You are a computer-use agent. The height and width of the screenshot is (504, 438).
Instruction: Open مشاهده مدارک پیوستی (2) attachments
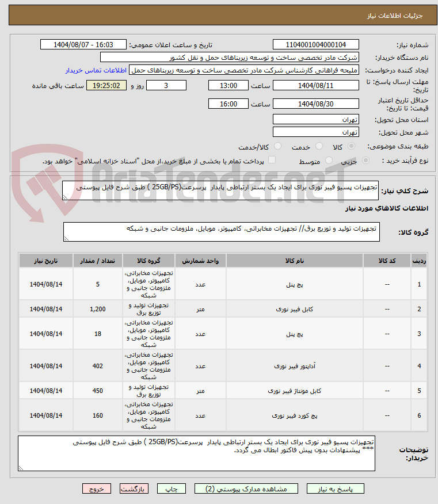point(246,489)
